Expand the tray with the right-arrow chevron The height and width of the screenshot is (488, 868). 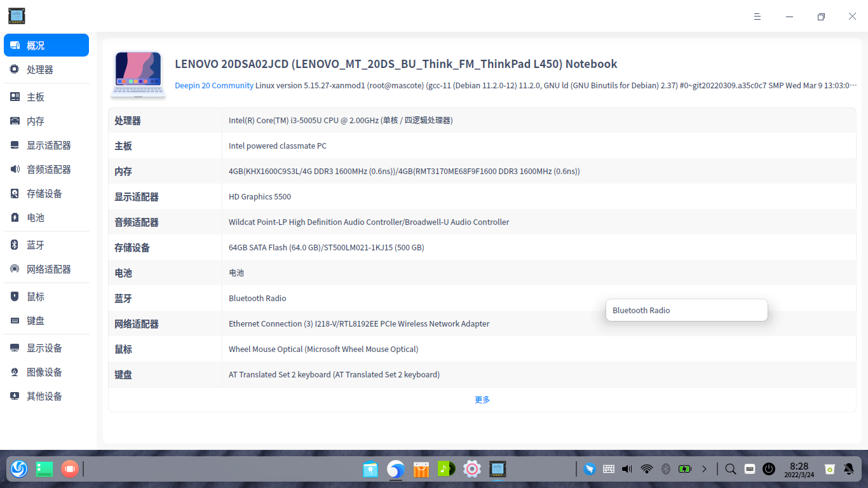(704, 469)
